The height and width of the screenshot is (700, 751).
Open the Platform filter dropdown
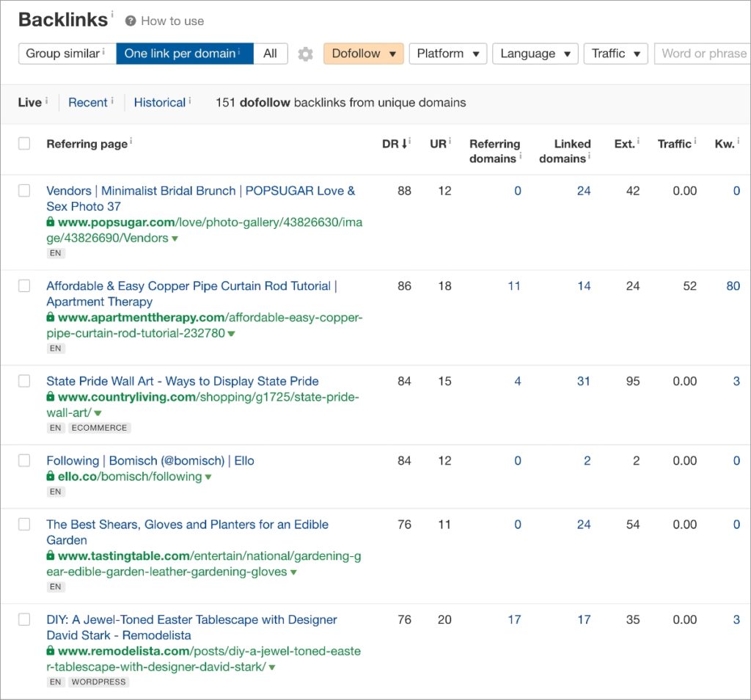point(447,54)
